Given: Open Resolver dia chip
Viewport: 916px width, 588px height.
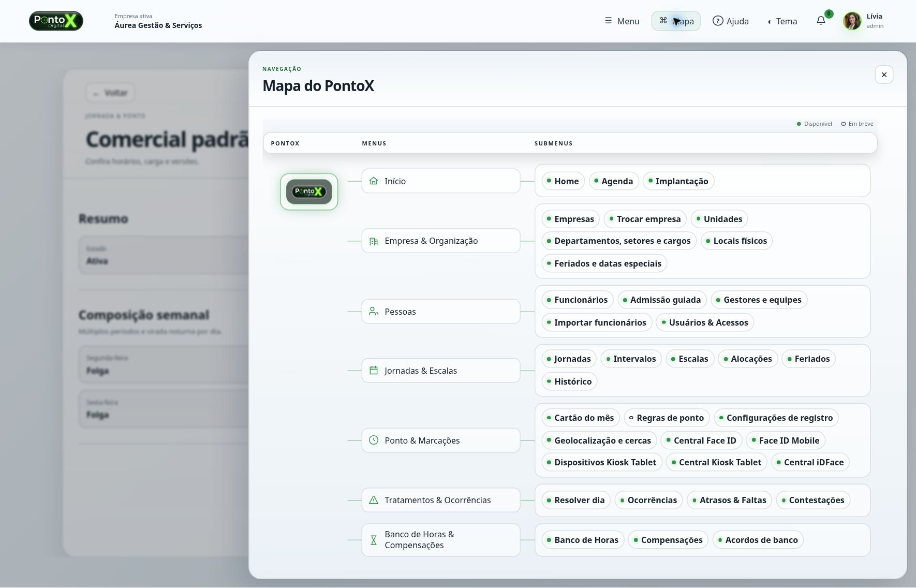Looking at the screenshot, I should coord(576,500).
